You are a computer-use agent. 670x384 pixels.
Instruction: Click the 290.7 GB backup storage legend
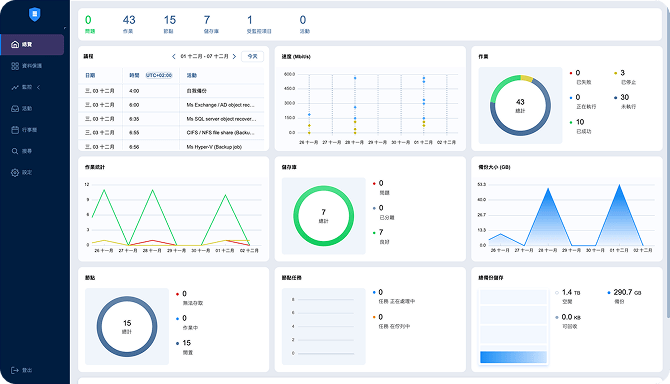point(624,296)
